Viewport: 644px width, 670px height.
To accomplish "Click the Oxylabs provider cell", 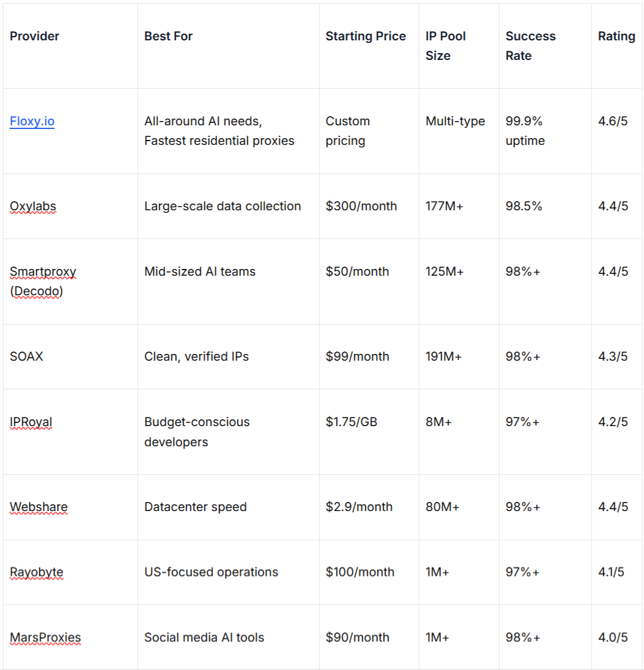I will (x=33, y=207).
